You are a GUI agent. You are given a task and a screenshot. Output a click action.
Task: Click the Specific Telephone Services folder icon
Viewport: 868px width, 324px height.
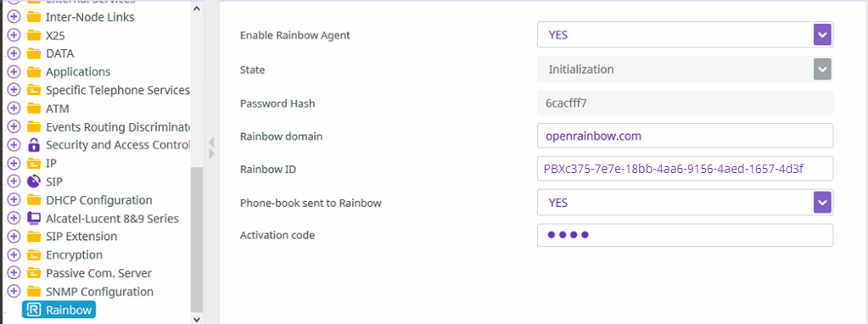click(x=34, y=90)
